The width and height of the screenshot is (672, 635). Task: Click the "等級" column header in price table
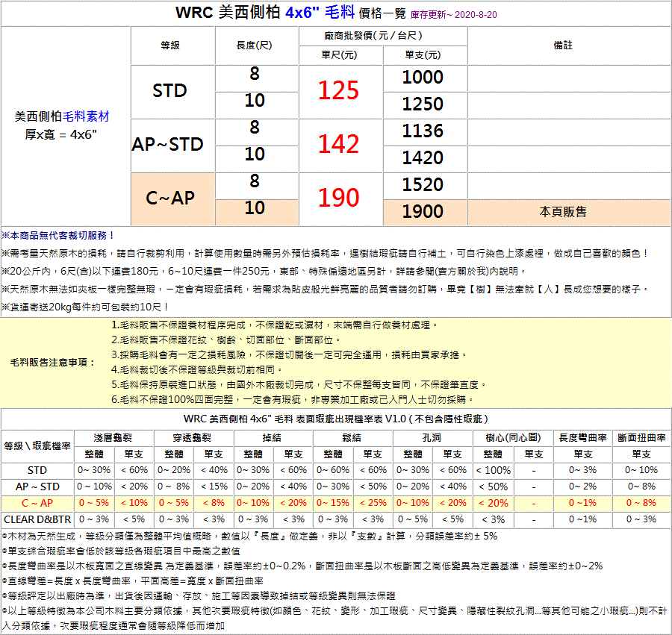[170, 46]
